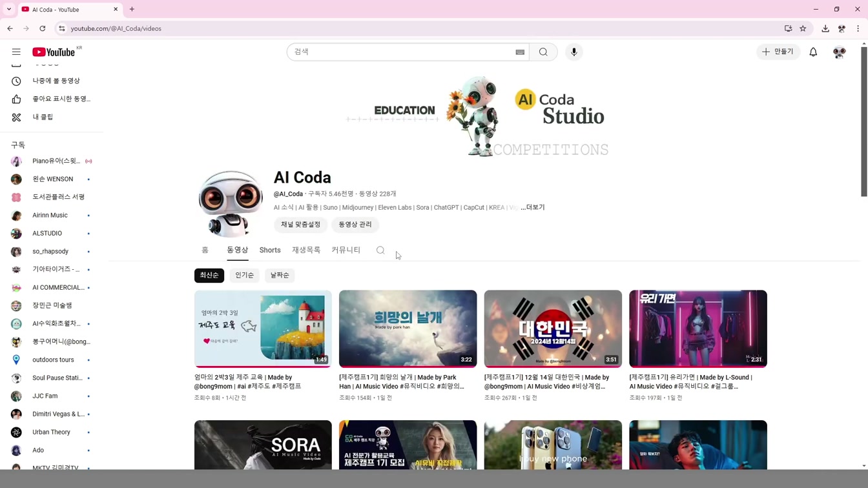This screenshot has height=488, width=868.
Task: Open the 제주캠프 1기 모집 thumbnail
Action: (x=408, y=445)
